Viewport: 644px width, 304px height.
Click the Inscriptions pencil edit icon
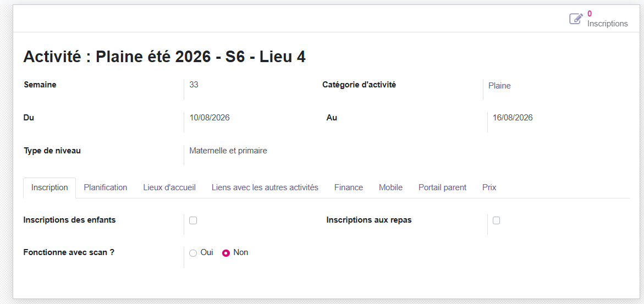[x=576, y=19]
